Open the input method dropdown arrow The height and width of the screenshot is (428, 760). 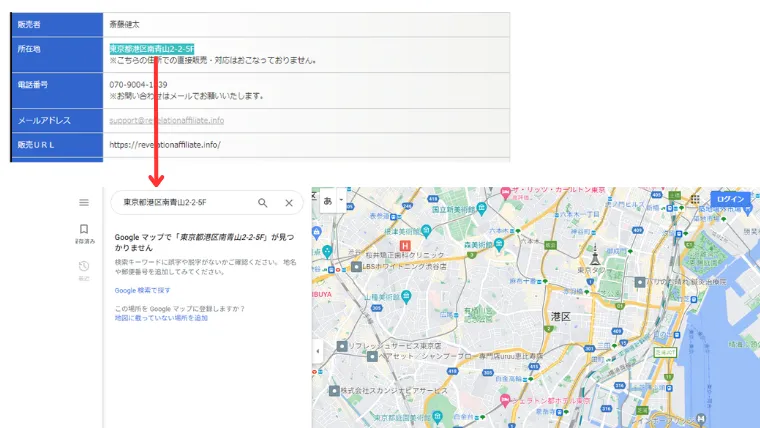click(x=341, y=200)
